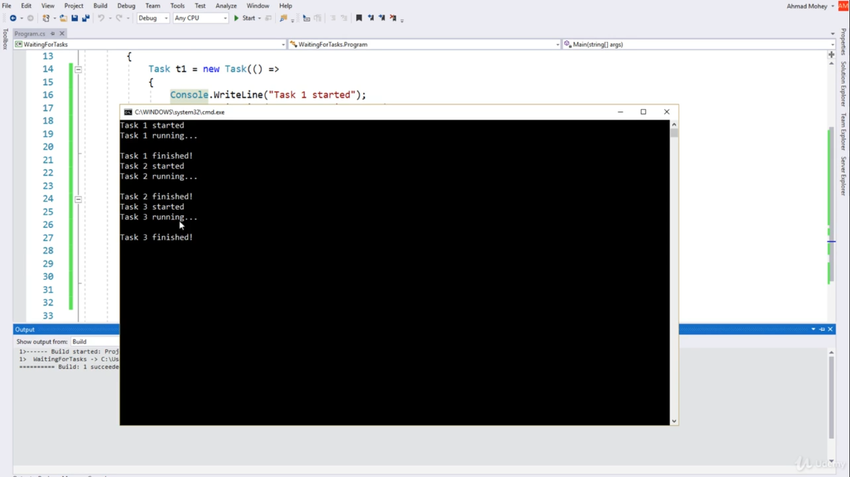Open the Window menu
Screen dimensions: 850x477
click(x=257, y=5)
